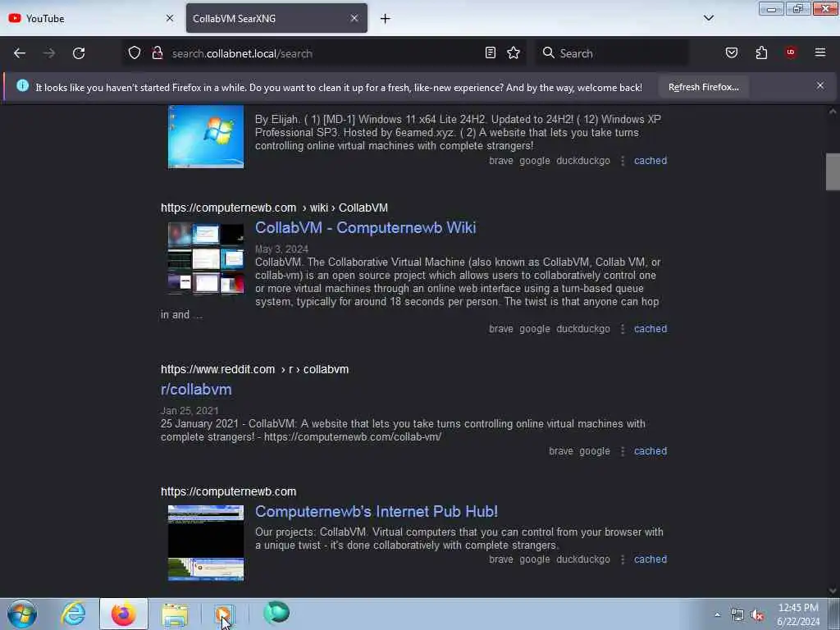
Task: Expand options dots for Internet Pub Hub result
Action: tap(623, 559)
